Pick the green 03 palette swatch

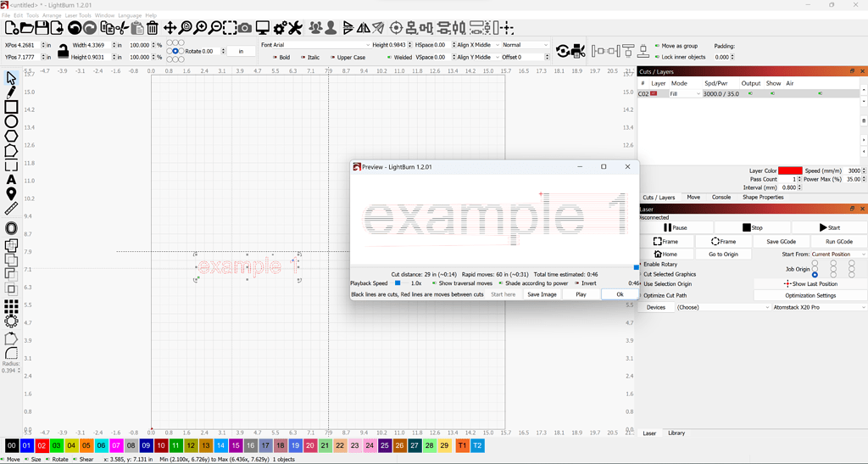coord(57,445)
